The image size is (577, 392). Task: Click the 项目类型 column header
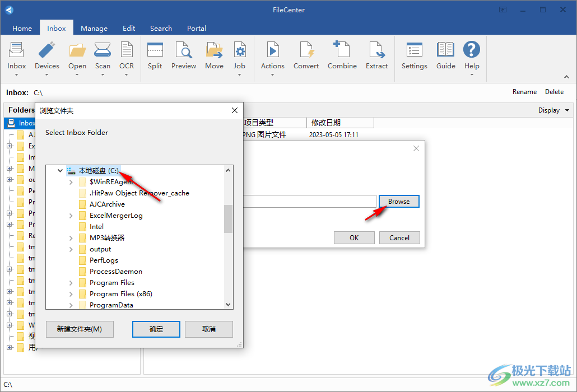(x=274, y=123)
